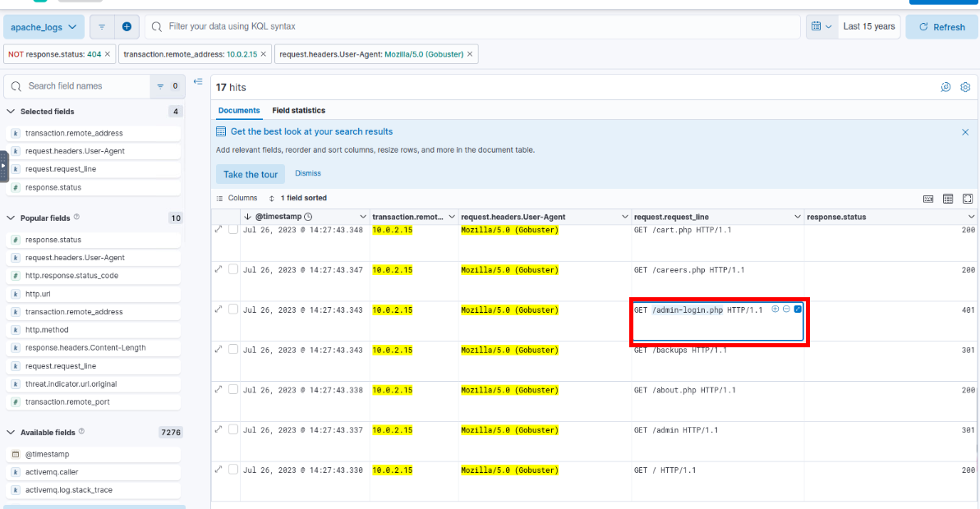Open the date quick menu calendar dropdown
Image resolution: width=980 pixels, height=509 pixels.
tap(821, 27)
